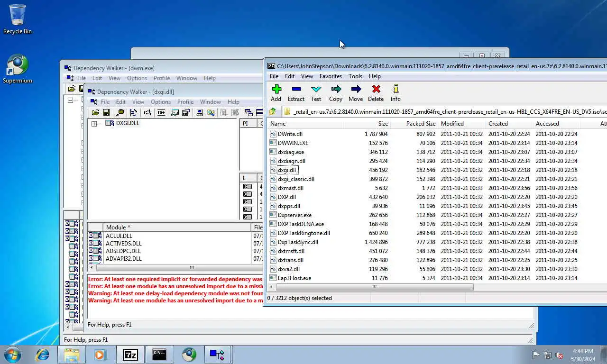Viewport: 607px width, 364px height.
Task: Select ACLUI.DLL in module list
Action: point(119,236)
